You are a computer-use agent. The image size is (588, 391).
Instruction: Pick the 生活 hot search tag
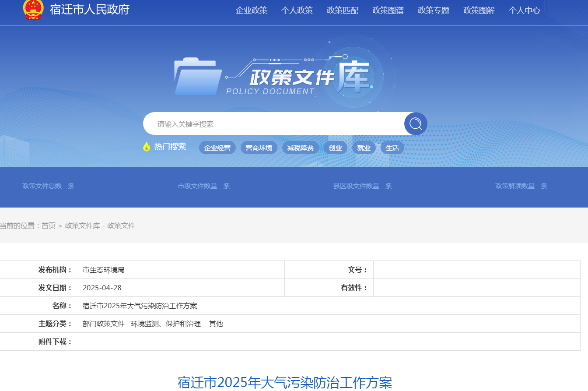pyautogui.click(x=392, y=148)
